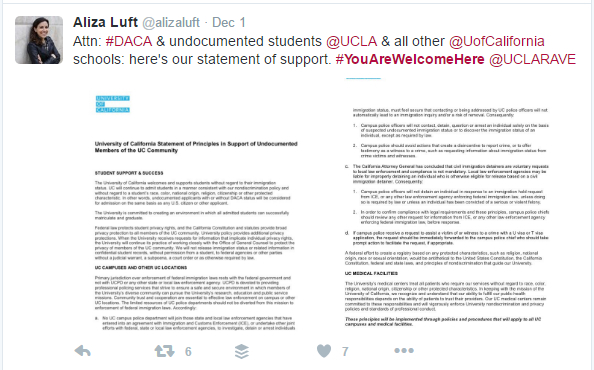
Task: Click the like count 7
Action: click(x=345, y=351)
